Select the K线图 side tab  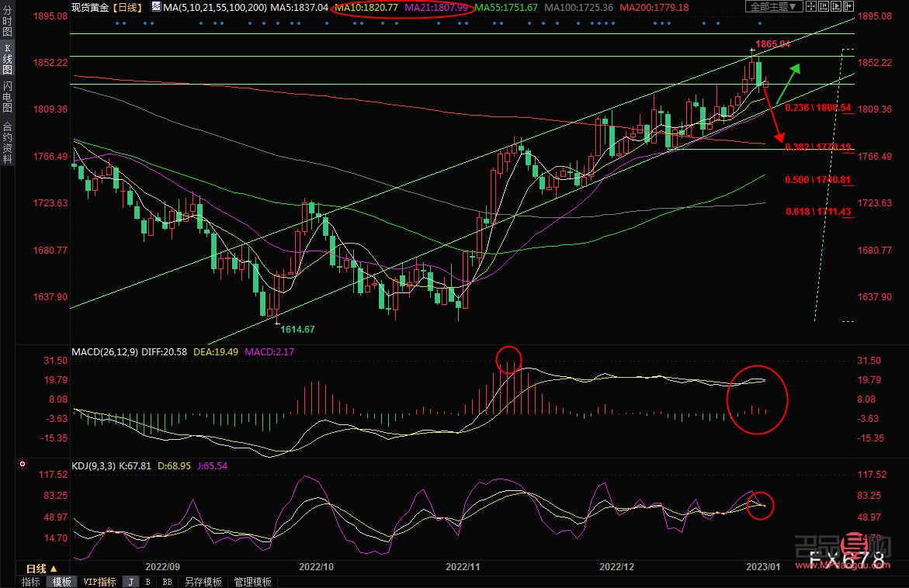[7, 60]
